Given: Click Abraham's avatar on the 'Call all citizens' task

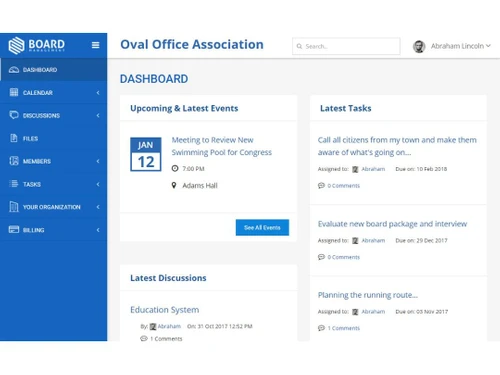Looking at the screenshot, I should pos(355,169).
